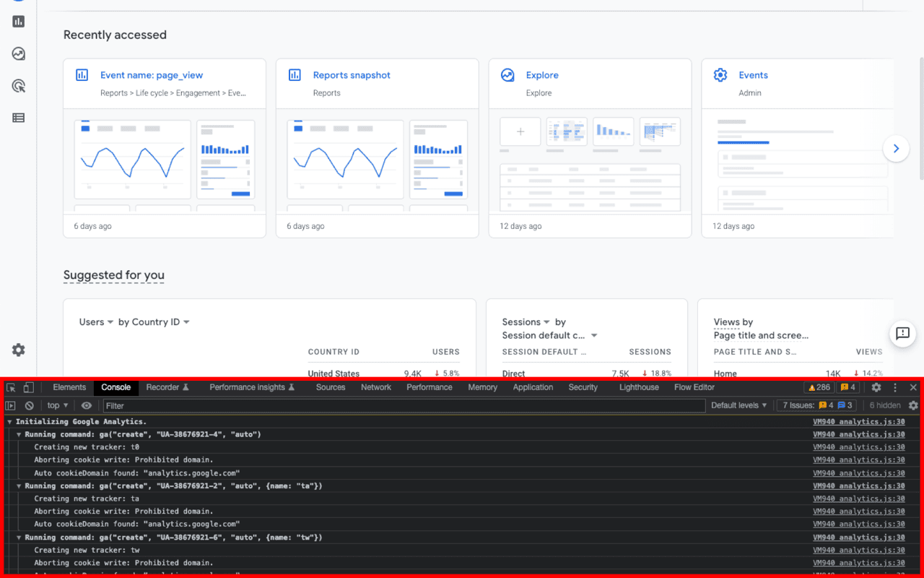Click the blue bar chart thumbnail under Reports snapshot

pos(438,159)
